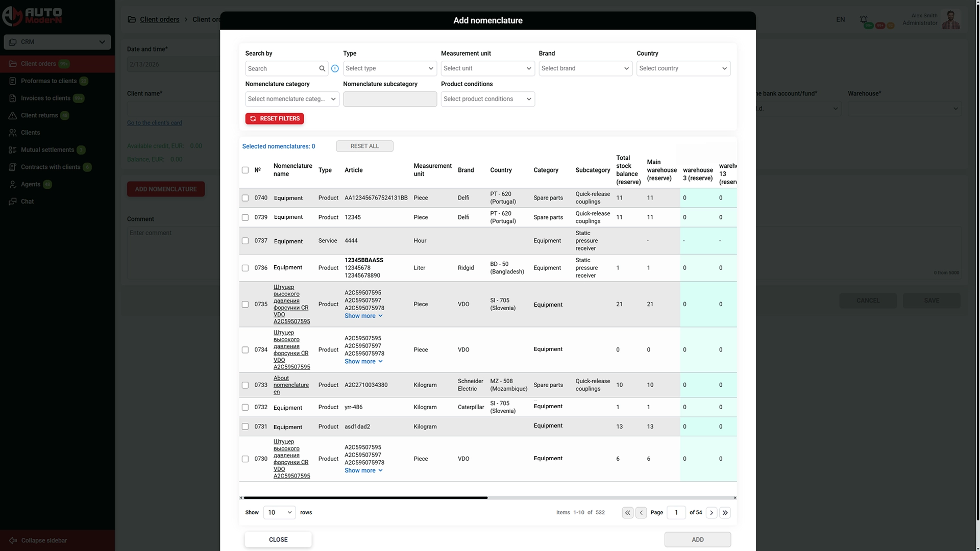Image resolution: width=980 pixels, height=551 pixels.
Task: Open the Select country dropdown
Action: (x=683, y=68)
